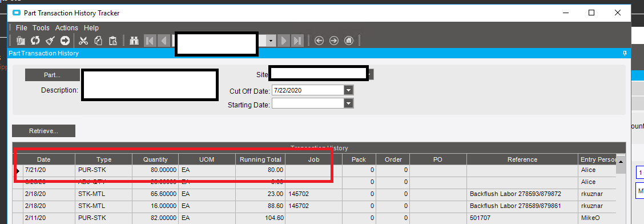
Task: Toggle the pin icon on Part Transaction History panel
Action: click(x=625, y=53)
